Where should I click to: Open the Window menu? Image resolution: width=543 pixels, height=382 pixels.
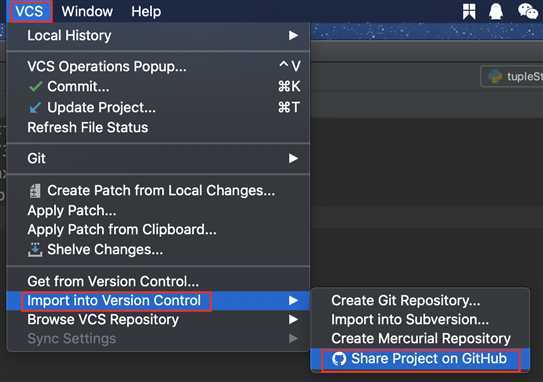87,11
